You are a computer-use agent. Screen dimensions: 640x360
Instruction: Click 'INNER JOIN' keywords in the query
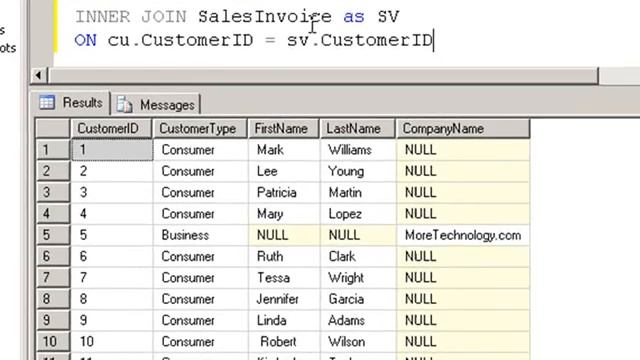tap(131, 17)
